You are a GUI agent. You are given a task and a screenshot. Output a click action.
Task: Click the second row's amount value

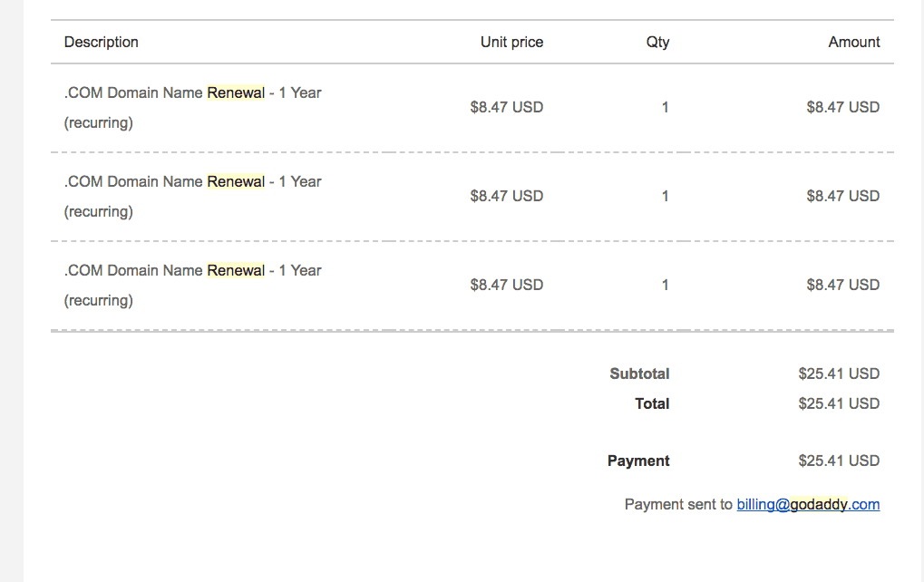click(x=843, y=196)
